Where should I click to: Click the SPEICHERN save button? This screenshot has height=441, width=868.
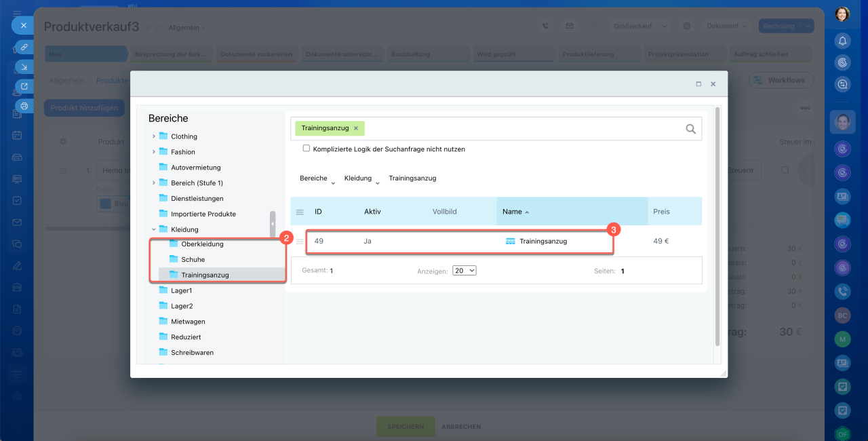tap(406, 427)
